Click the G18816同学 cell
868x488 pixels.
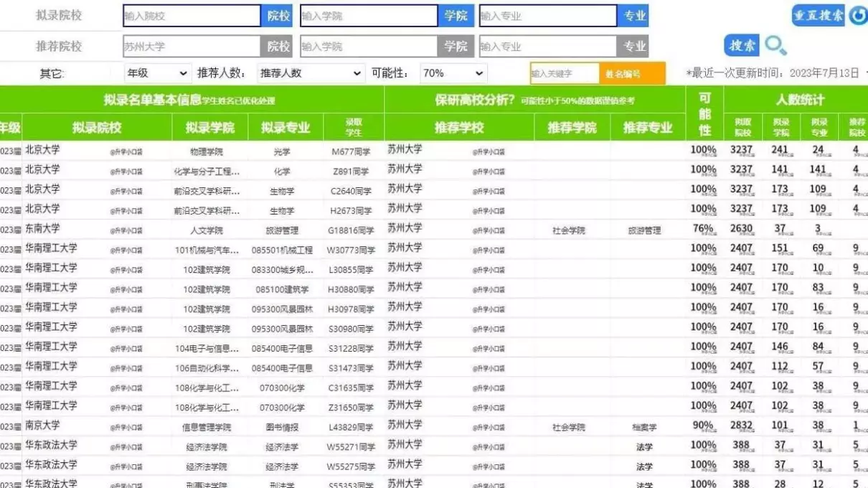(352, 231)
